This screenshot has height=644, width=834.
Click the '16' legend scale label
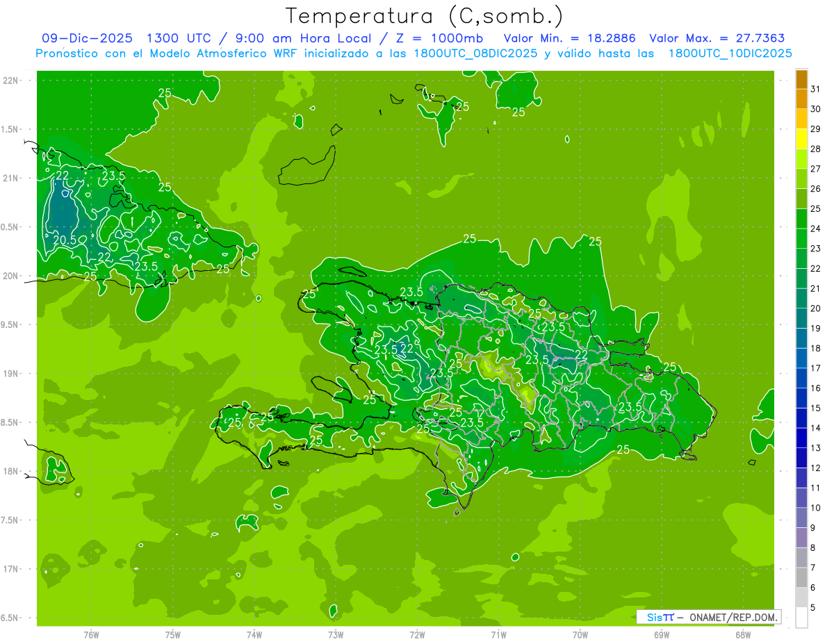pos(815,388)
